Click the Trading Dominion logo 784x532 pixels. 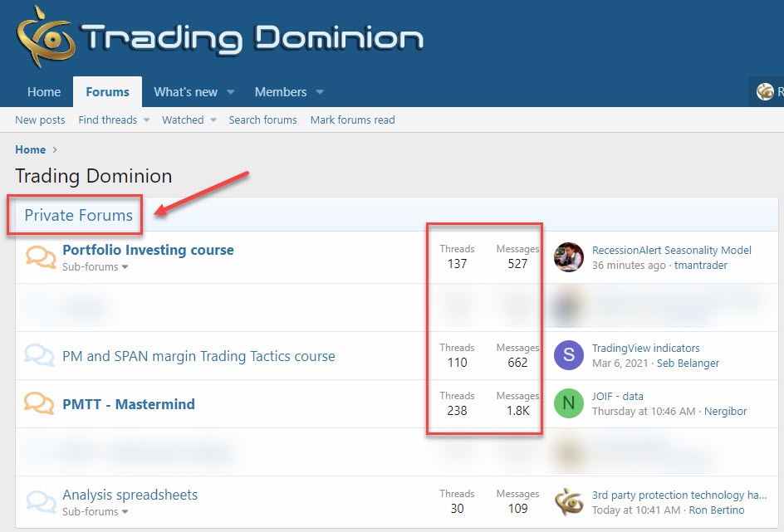point(220,37)
